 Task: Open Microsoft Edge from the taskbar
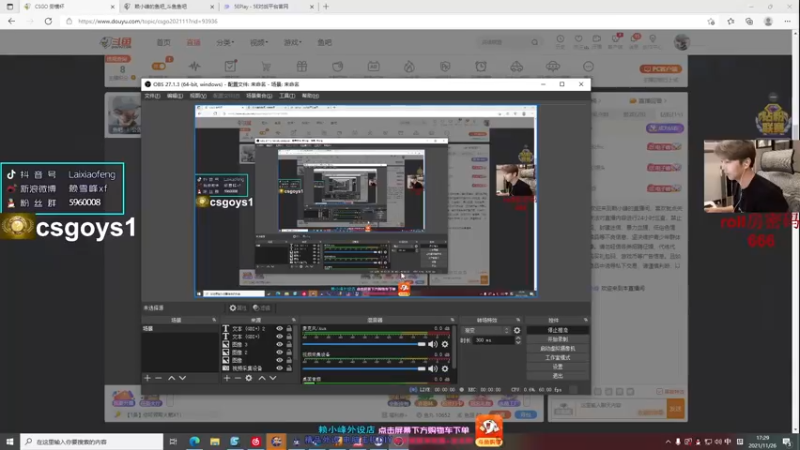194,441
